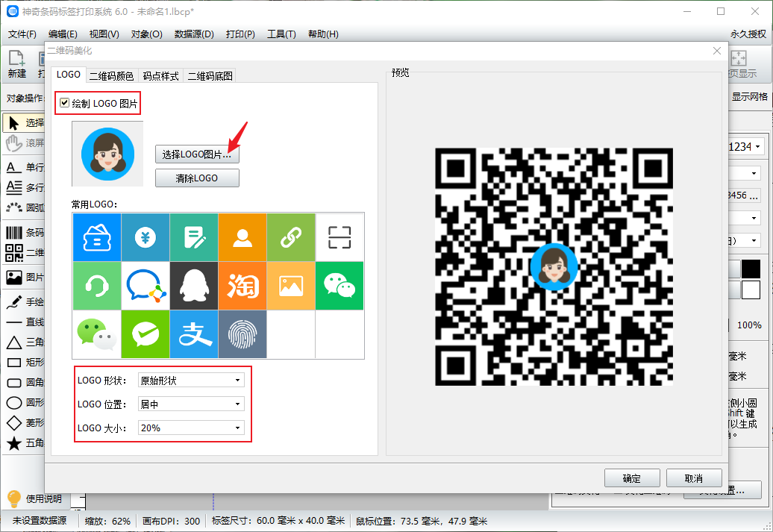Open the 文件(F) menu
The width and height of the screenshot is (773, 532).
pos(22,34)
